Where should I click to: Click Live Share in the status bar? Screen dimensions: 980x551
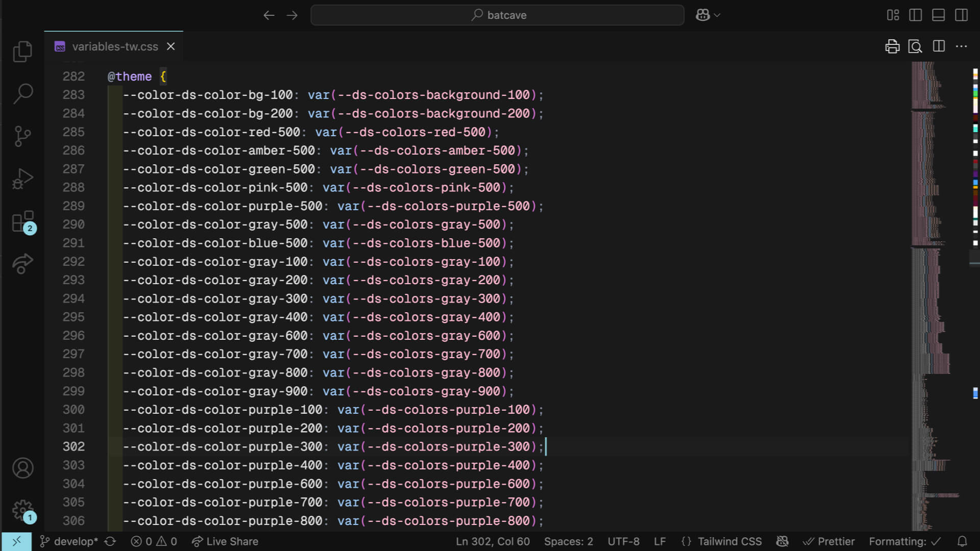[225, 541]
